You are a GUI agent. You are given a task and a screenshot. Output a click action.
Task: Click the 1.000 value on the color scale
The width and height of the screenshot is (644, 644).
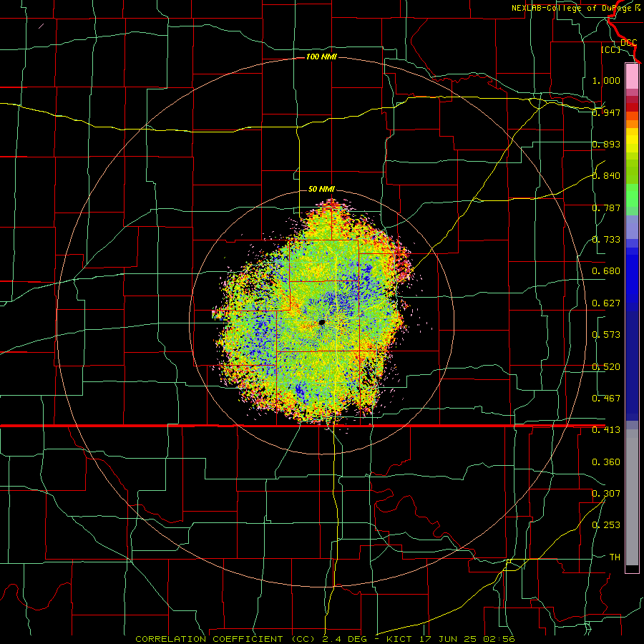[x=606, y=80]
